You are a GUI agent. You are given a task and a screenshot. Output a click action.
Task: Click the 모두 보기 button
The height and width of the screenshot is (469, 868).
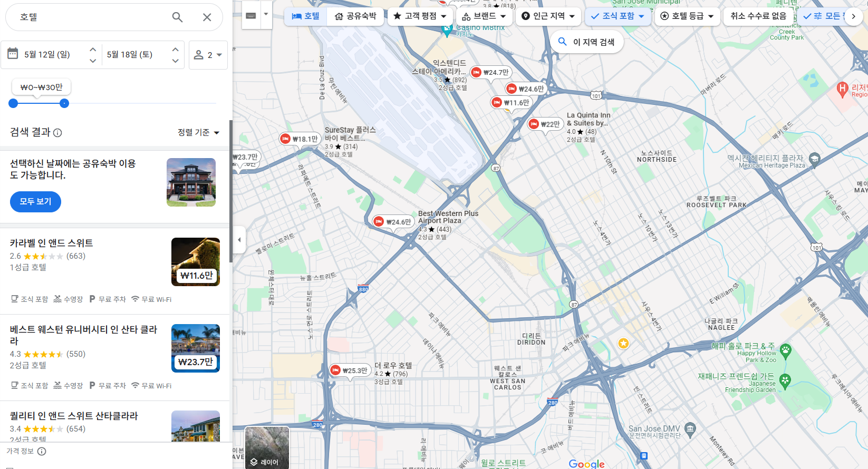pyautogui.click(x=35, y=201)
